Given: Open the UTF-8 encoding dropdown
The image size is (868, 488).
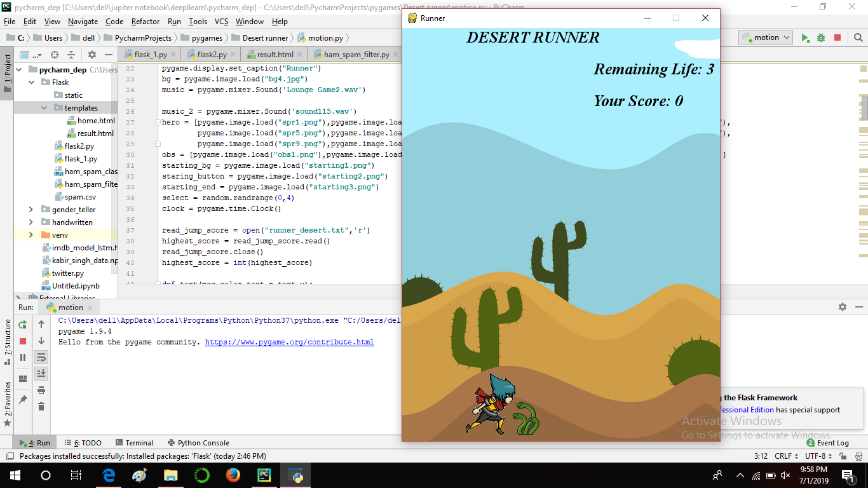Looking at the screenshot, I should point(816,456).
